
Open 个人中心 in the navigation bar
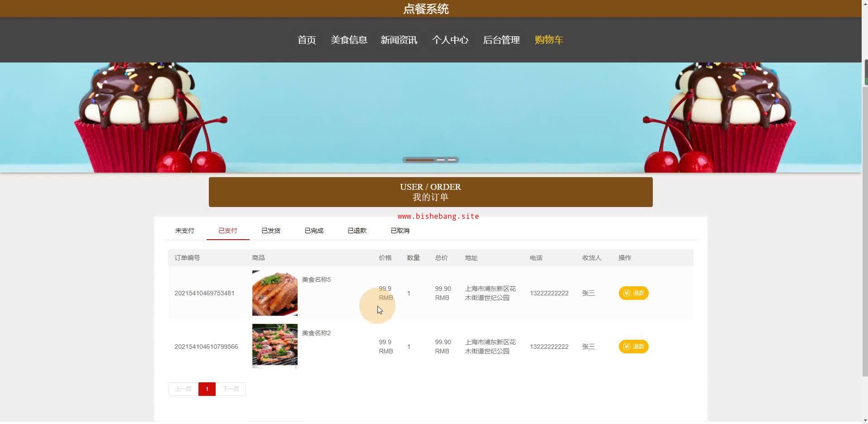450,40
